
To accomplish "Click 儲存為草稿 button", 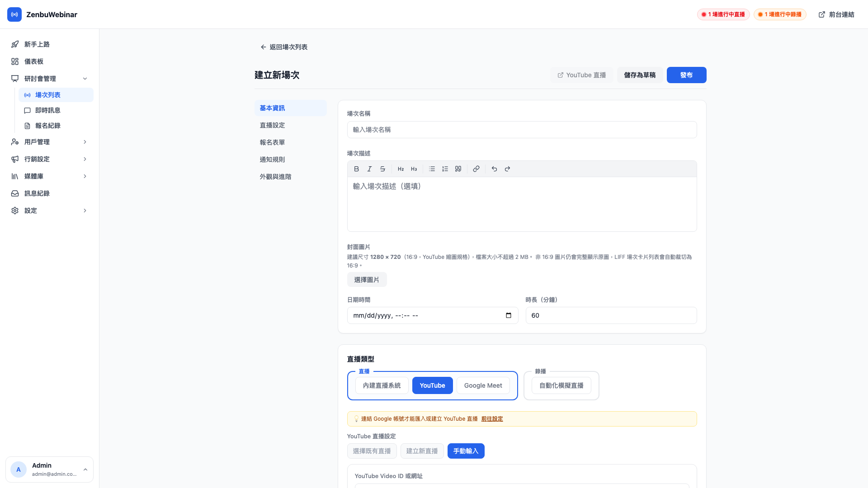I will (x=640, y=75).
